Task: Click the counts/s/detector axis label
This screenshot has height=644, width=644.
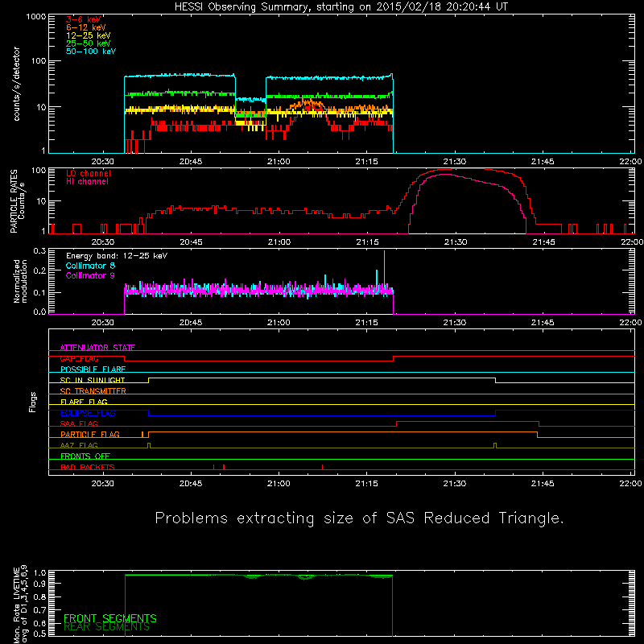Action: coord(16,84)
